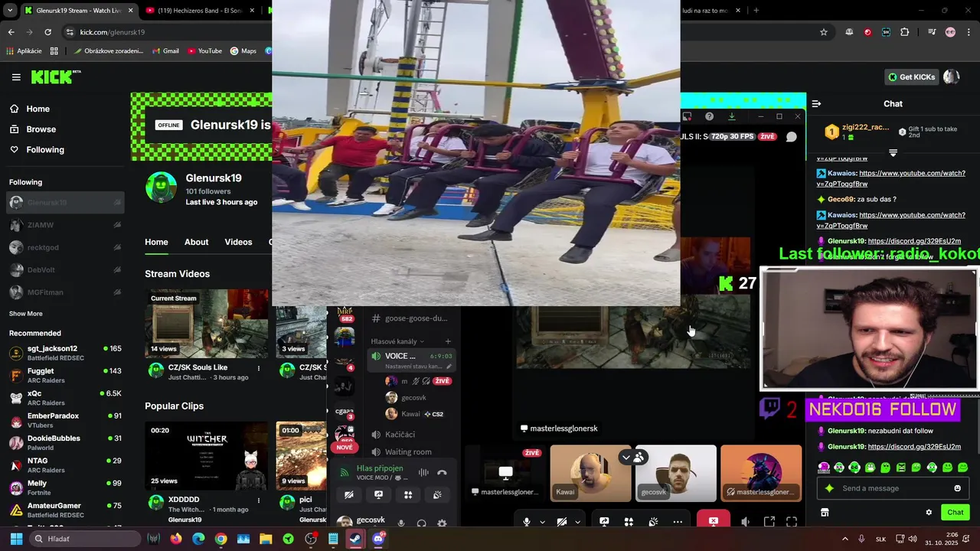Disconnect from voice with the hang-up icon

coord(442,472)
